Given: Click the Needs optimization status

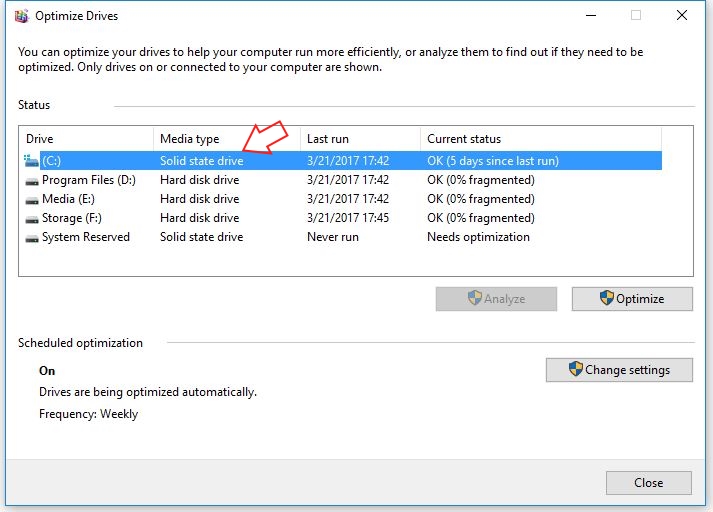Looking at the screenshot, I should tap(478, 237).
